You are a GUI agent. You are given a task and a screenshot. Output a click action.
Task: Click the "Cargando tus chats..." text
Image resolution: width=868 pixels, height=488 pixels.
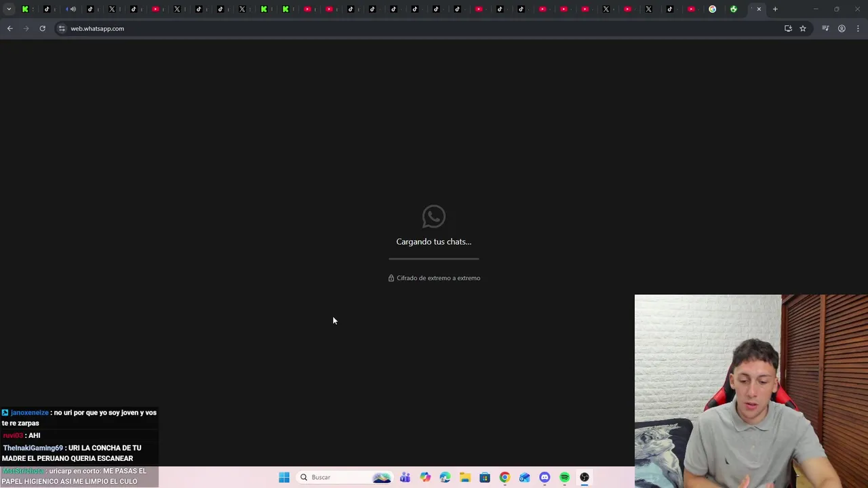(x=434, y=241)
